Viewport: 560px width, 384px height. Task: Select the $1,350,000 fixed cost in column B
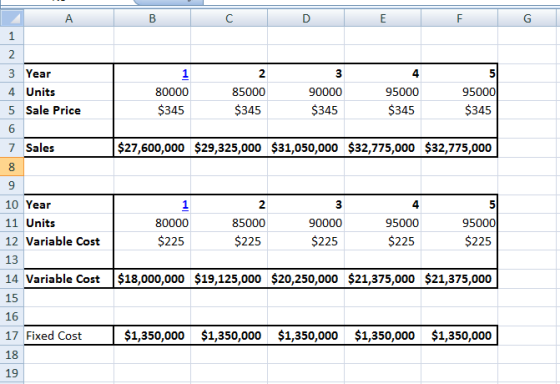(152, 336)
